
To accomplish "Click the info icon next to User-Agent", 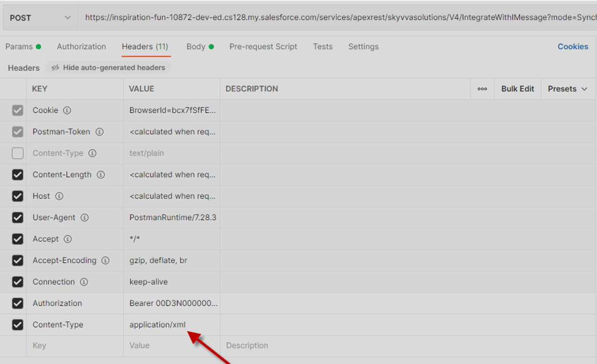I will pos(85,218).
